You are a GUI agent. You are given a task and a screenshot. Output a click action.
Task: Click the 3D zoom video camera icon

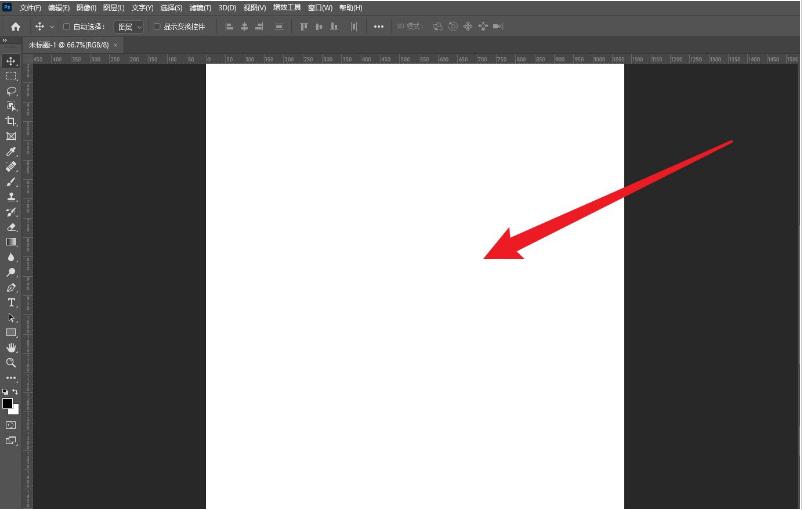coord(498,27)
